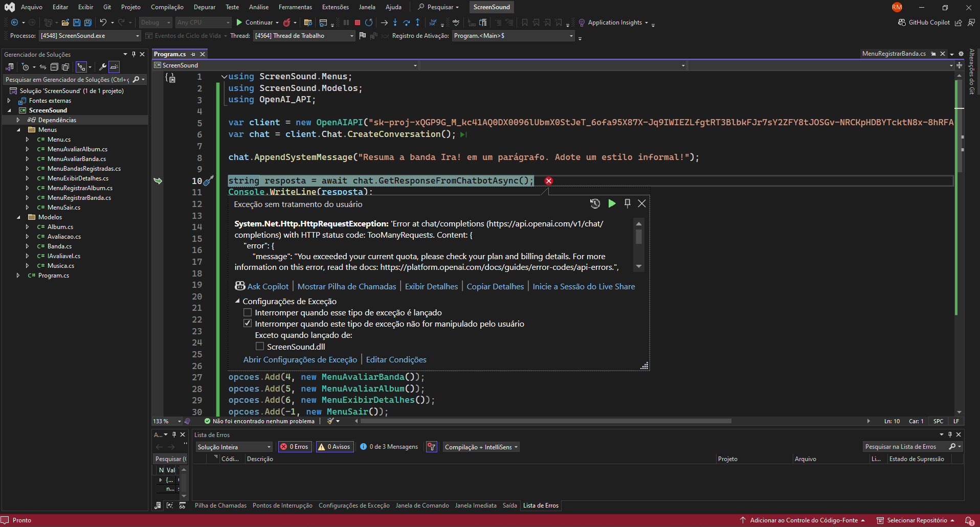Click the notifications bell in status bar
The image size is (980, 527).
969,520
